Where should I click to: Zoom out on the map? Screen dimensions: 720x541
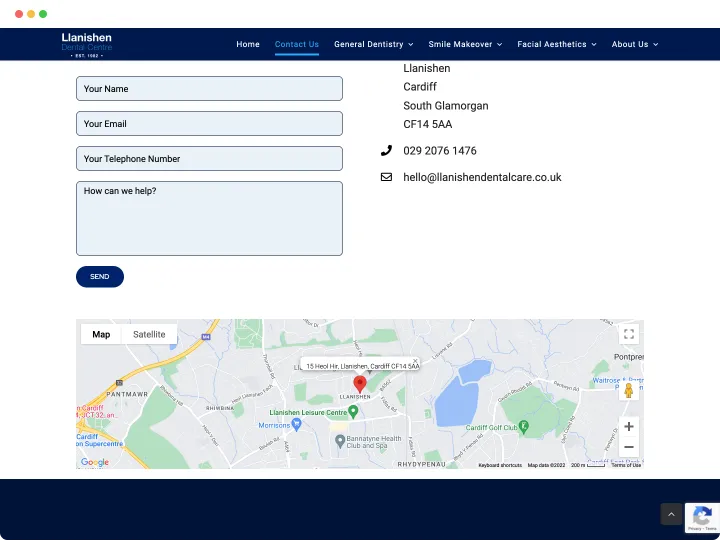(629, 447)
